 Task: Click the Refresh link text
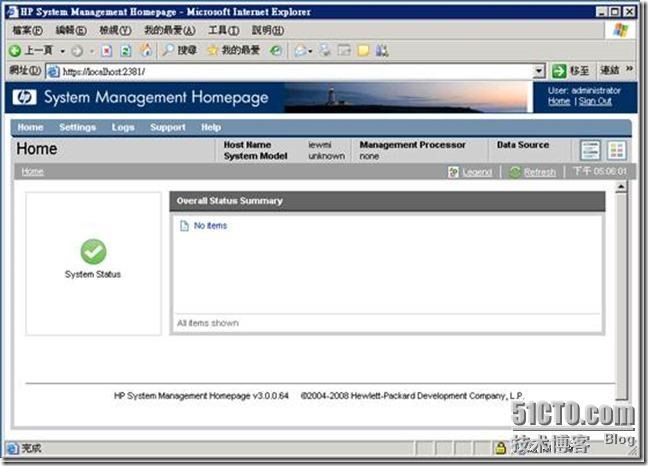[540, 172]
